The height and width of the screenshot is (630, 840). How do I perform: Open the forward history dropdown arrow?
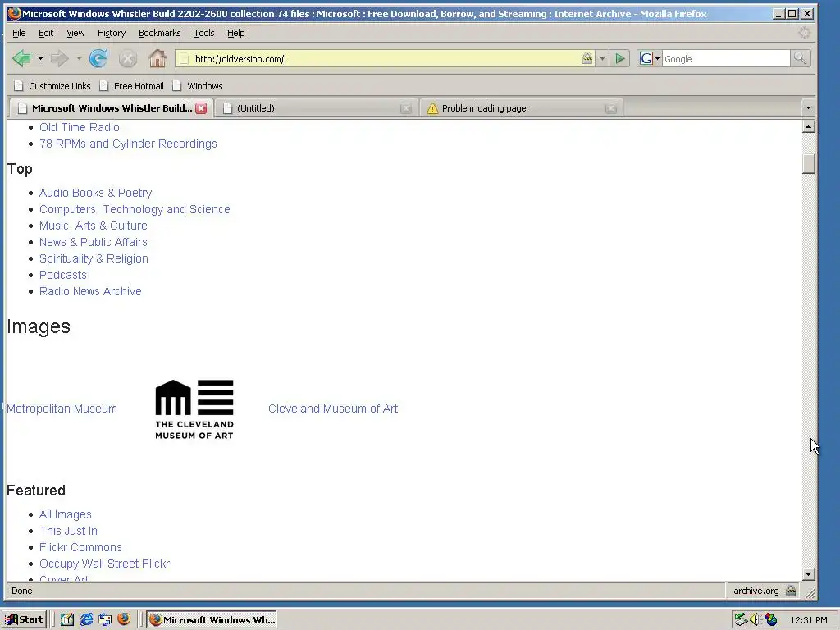coord(79,58)
